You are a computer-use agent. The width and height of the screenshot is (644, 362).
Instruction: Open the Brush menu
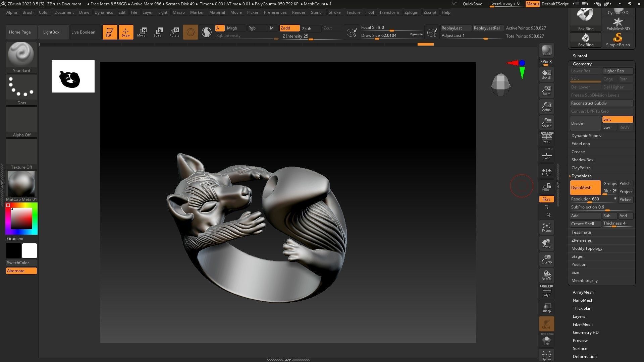point(28,12)
